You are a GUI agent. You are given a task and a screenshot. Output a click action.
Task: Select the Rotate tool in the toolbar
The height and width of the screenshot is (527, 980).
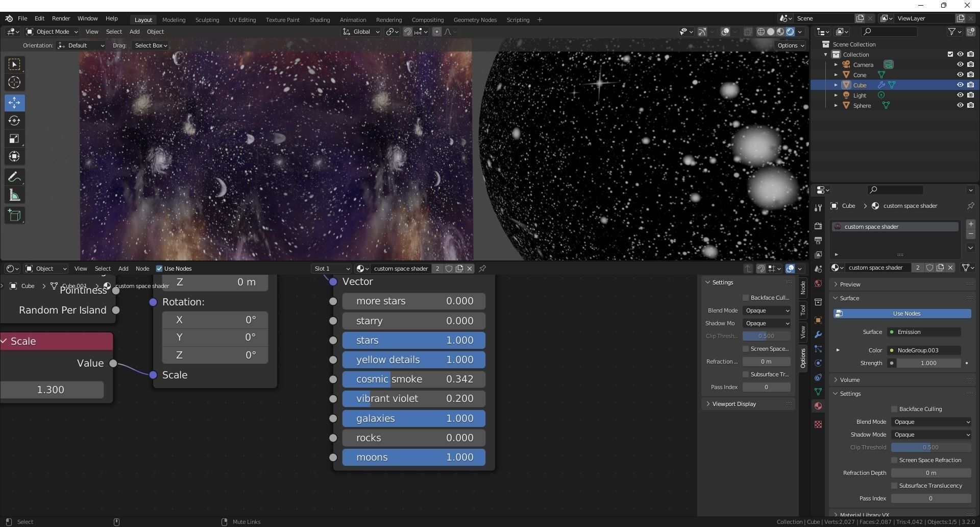coord(14,121)
